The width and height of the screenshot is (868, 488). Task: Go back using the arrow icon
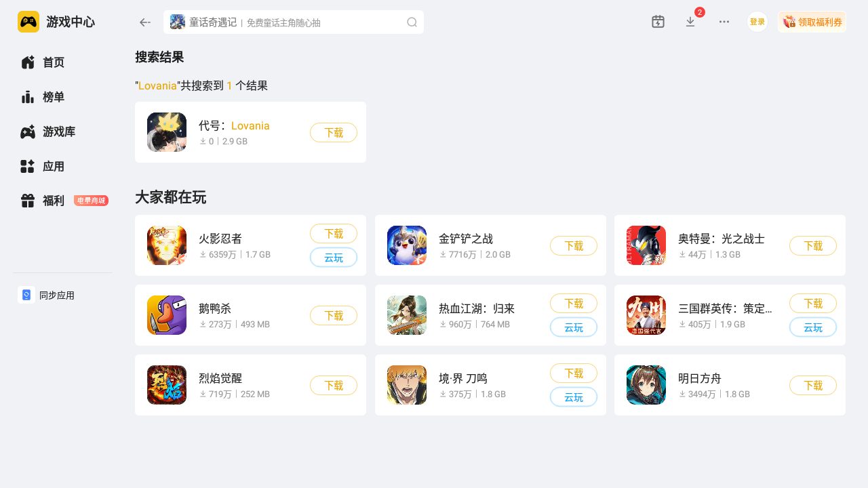144,22
